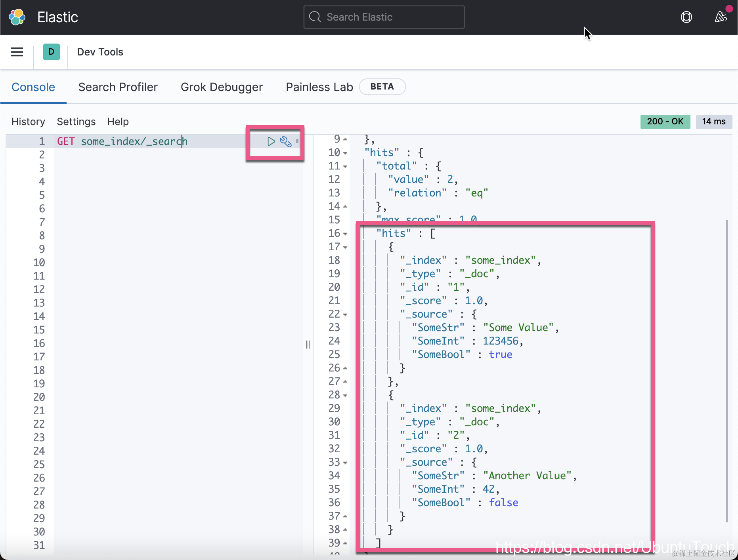Click inside the Search Elastic field

[x=384, y=17]
